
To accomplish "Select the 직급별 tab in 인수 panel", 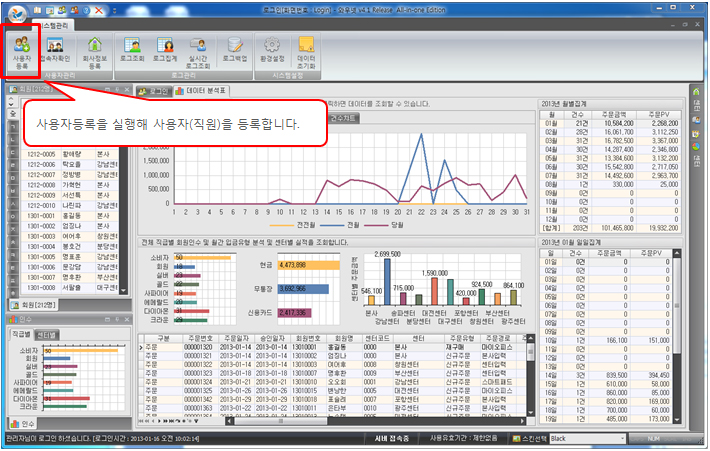I will point(21,334).
